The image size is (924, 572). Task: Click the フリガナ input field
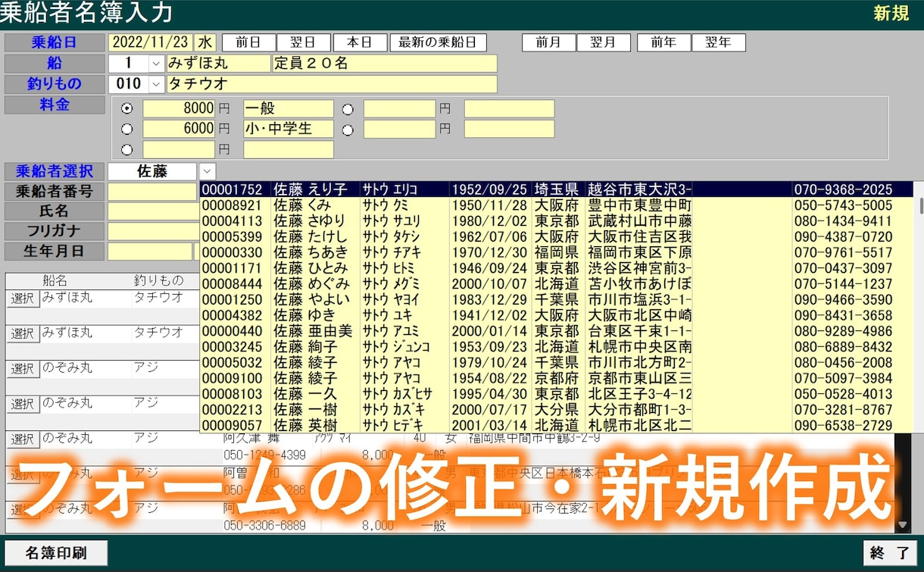(153, 231)
